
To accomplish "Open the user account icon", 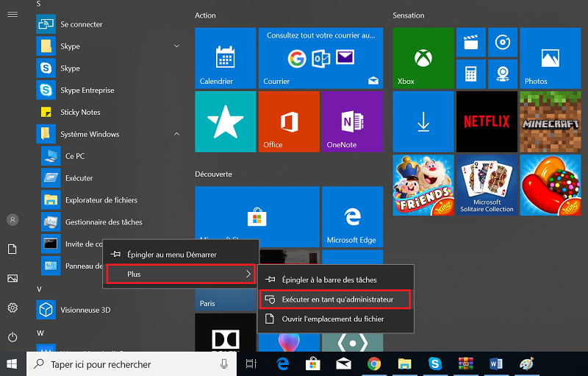I will (x=12, y=220).
